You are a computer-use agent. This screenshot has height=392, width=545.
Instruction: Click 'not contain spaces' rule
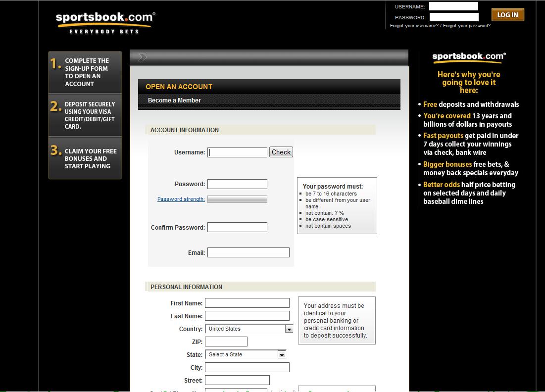pyautogui.click(x=328, y=226)
